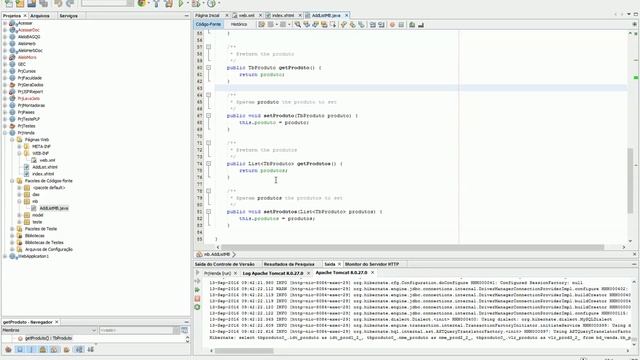This screenshot has width=640, height=360.
Task: Click the Next Bookmark icon
Action: [x=353, y=24]
